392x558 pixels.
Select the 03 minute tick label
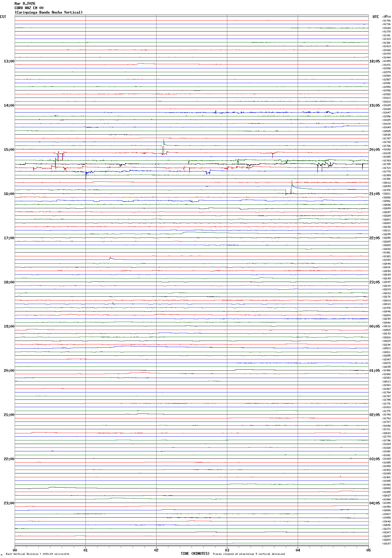point(227,550)
